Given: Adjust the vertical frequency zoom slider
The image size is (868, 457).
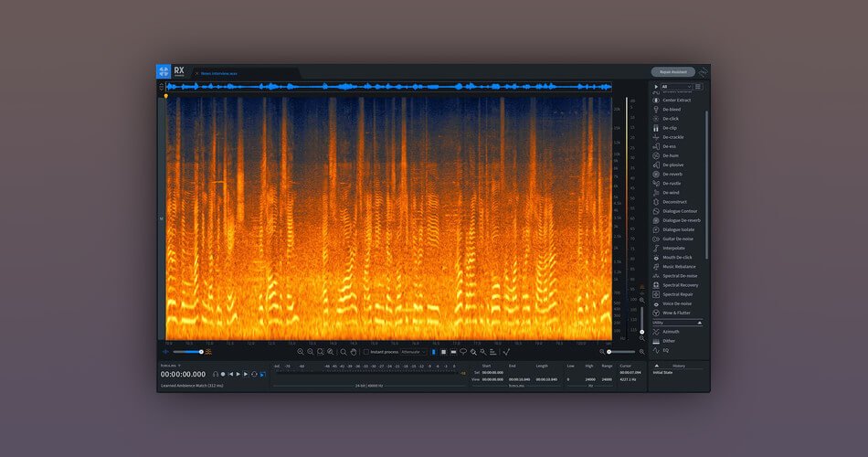Looking at the screenshot, I should (641, 320).
